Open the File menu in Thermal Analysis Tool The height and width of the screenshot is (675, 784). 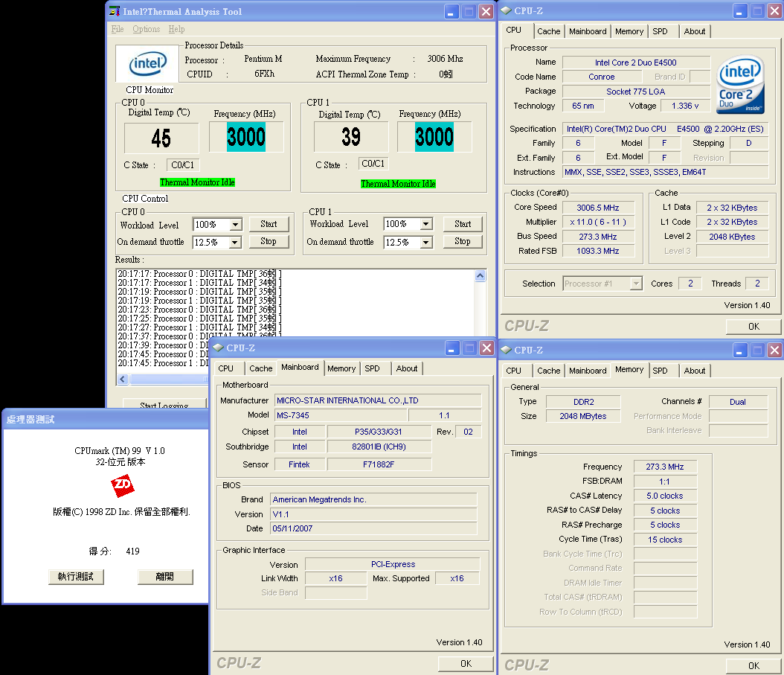(118, 29)
